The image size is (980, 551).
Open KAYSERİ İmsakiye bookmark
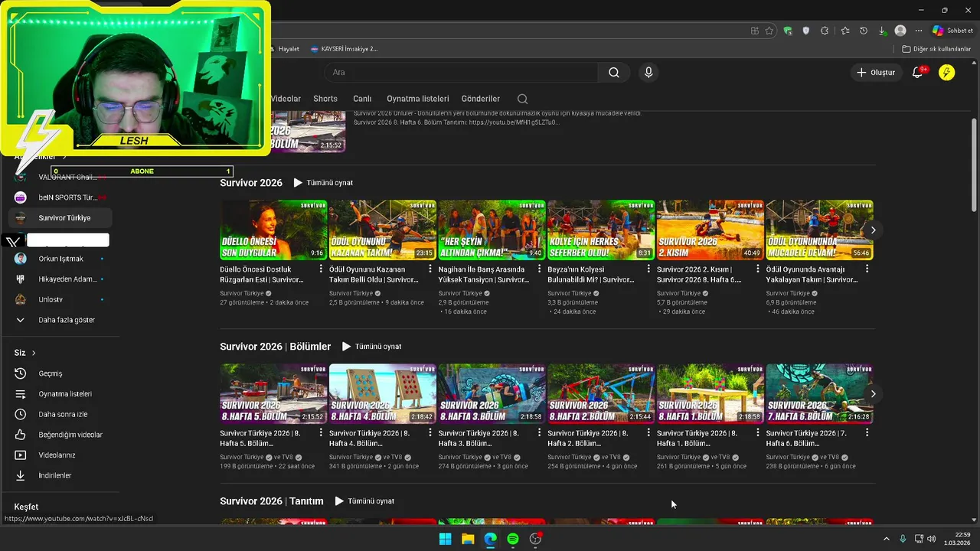tap(345, 49)
